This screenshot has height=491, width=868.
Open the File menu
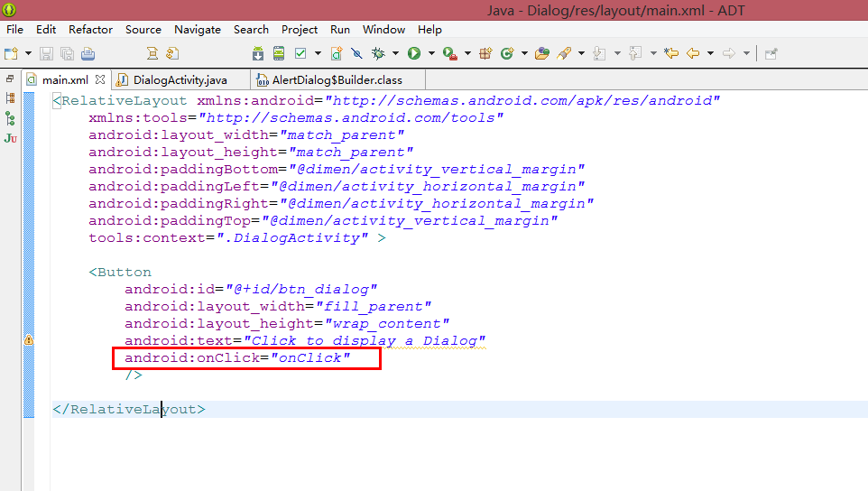pos(15,30)
